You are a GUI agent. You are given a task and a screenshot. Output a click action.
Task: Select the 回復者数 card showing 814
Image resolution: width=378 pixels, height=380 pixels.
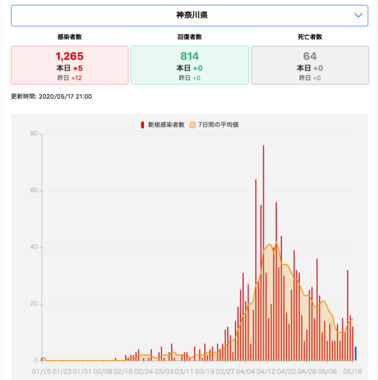coord(190,65)
